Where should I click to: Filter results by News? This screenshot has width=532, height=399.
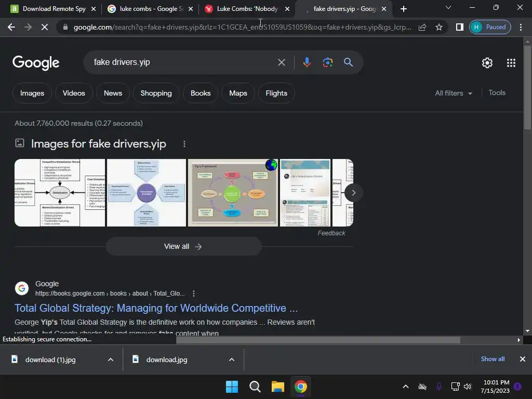113,93
